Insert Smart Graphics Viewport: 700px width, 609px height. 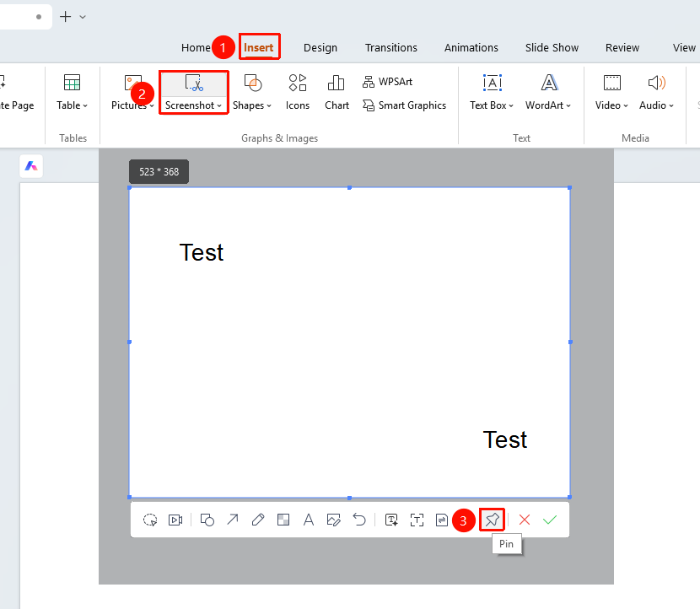click(x=405, y=105)
